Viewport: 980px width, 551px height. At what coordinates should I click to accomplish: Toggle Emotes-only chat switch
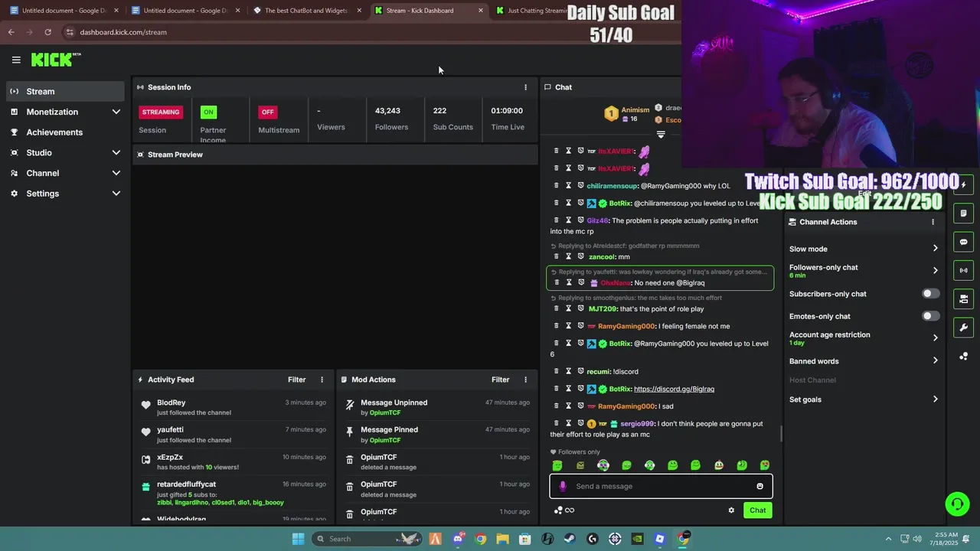[930, 316]
